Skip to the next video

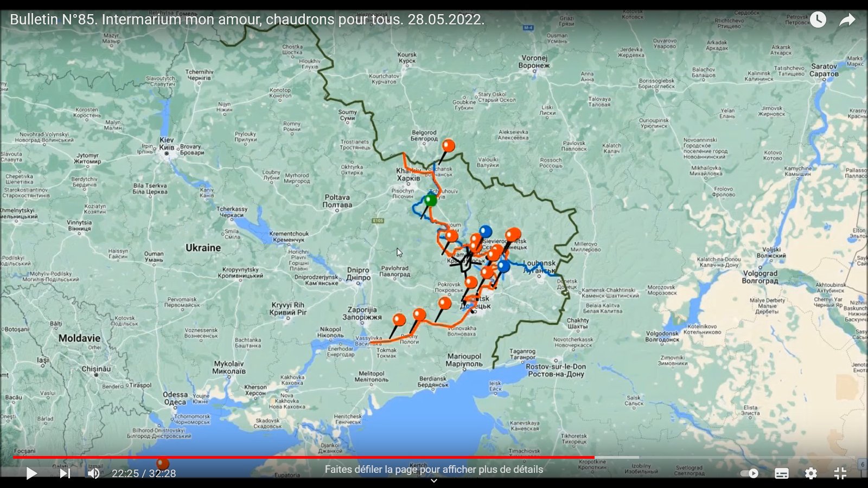(x=65, y=473)
